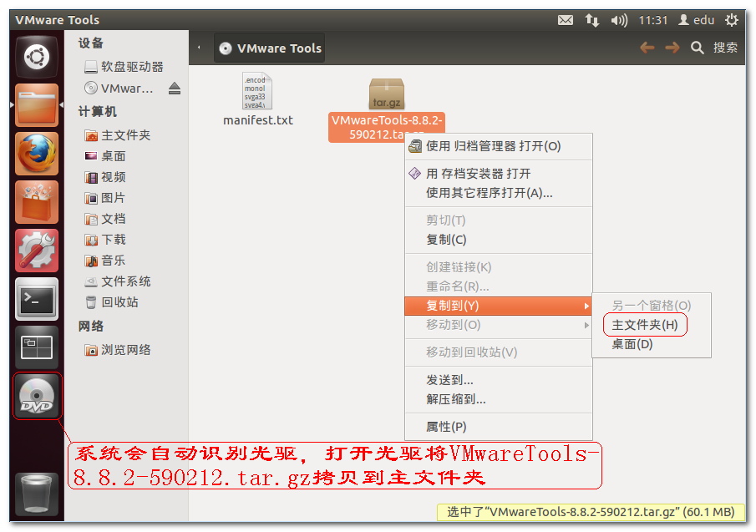Launch Firefox web browser from the dock
The image size is (756, 532).
coord(37,153)
